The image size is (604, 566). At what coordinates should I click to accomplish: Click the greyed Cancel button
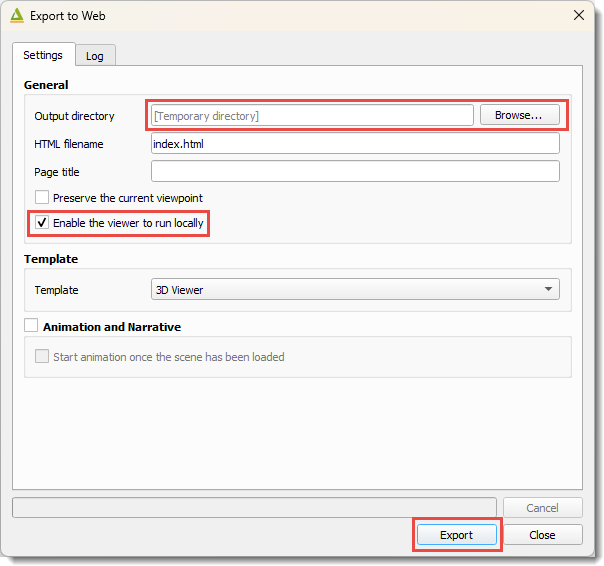pyautogui.click(x=542, y=508)
